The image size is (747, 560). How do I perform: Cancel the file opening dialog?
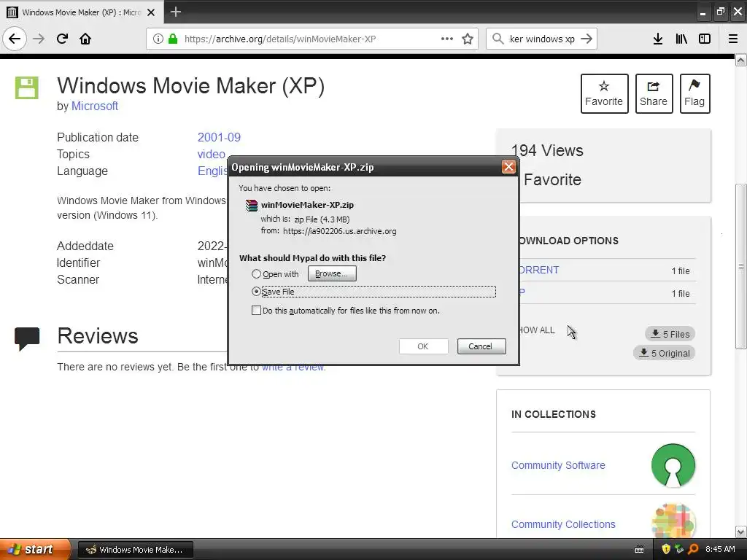coord(481,346)
